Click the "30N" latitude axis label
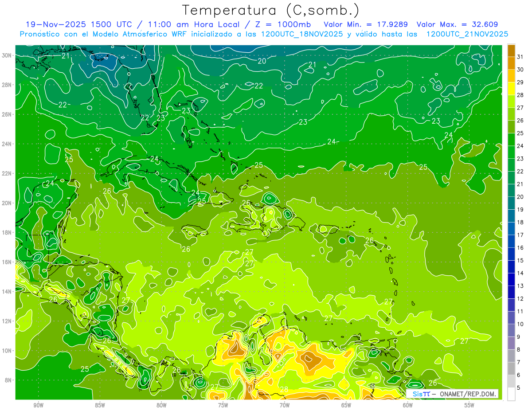 tap(7, 55)
